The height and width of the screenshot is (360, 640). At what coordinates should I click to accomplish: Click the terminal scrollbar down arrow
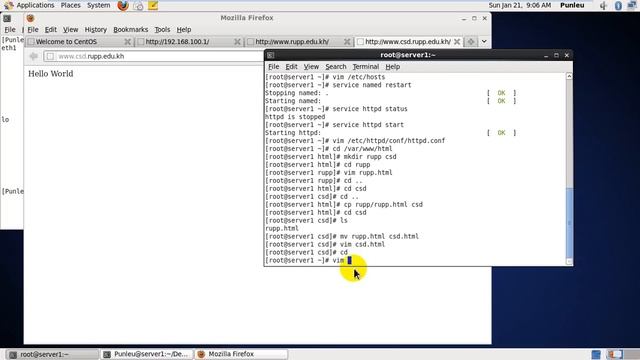[569, 262]
